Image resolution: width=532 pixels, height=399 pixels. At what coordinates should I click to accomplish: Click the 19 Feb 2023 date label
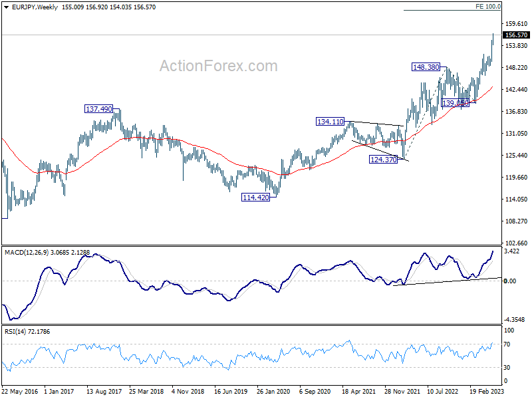[487, 391]
